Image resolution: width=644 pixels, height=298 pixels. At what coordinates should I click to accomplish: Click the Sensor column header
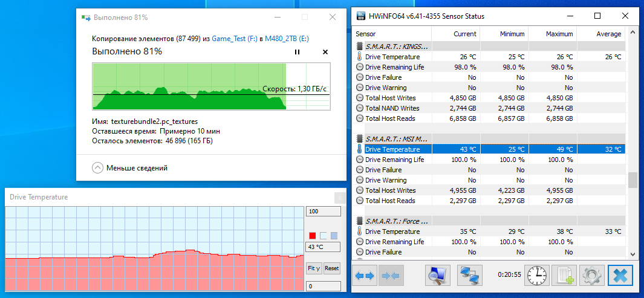pos(392,34)
